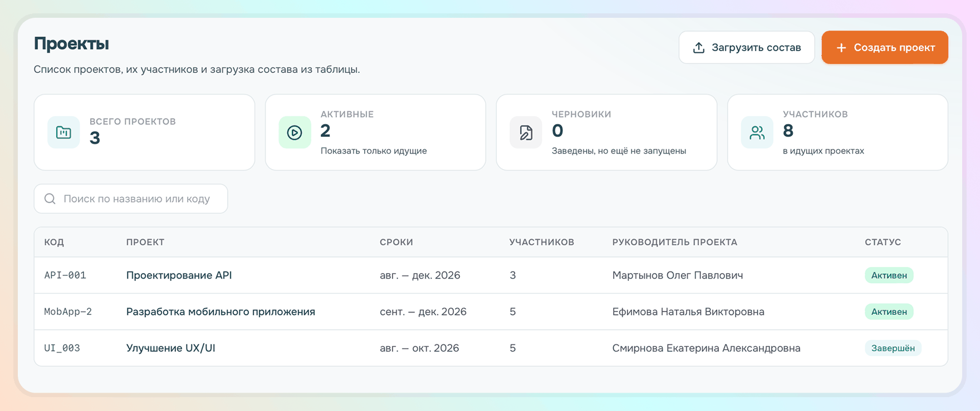Click the Активен badge in MobApp-2 row
Viewport: 980px width, 411px height.
(x=889, y=311)
